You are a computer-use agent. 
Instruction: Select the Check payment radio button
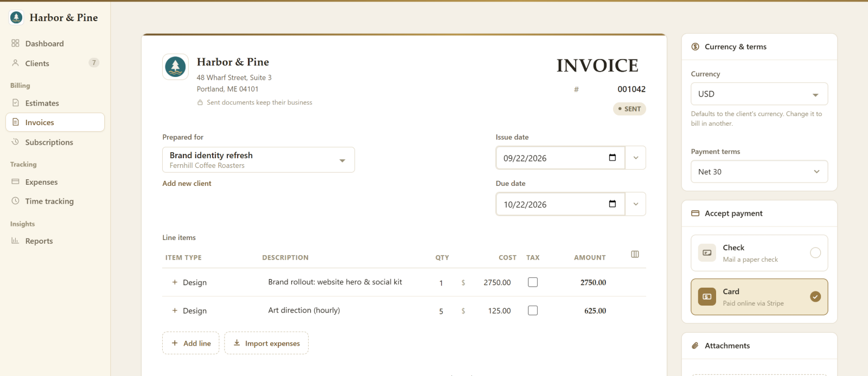pyautogui.click(x=815, y=252)
